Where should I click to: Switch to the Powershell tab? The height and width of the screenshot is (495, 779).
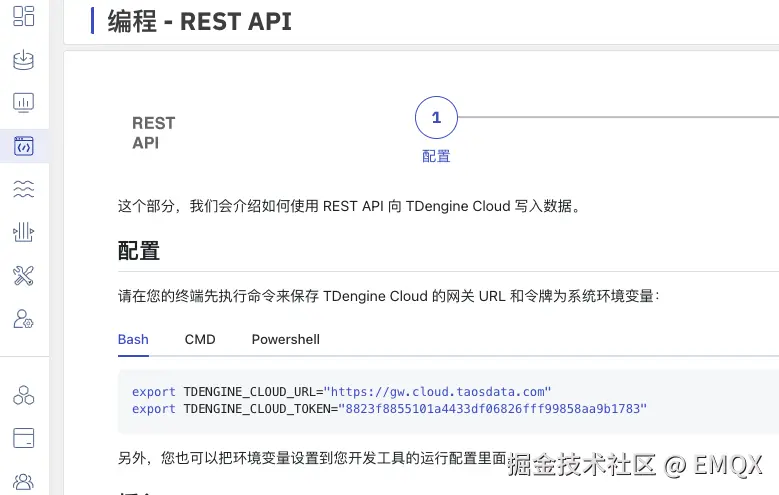[286, 339]
